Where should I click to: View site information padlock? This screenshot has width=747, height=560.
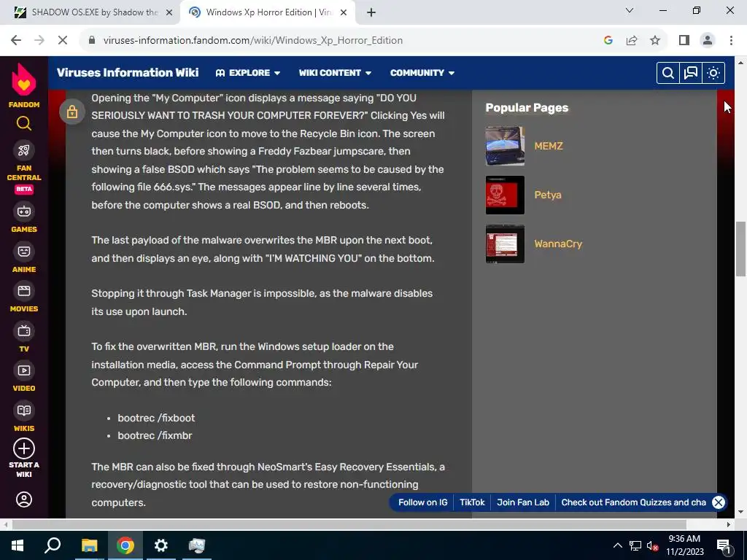coord(92,41)
